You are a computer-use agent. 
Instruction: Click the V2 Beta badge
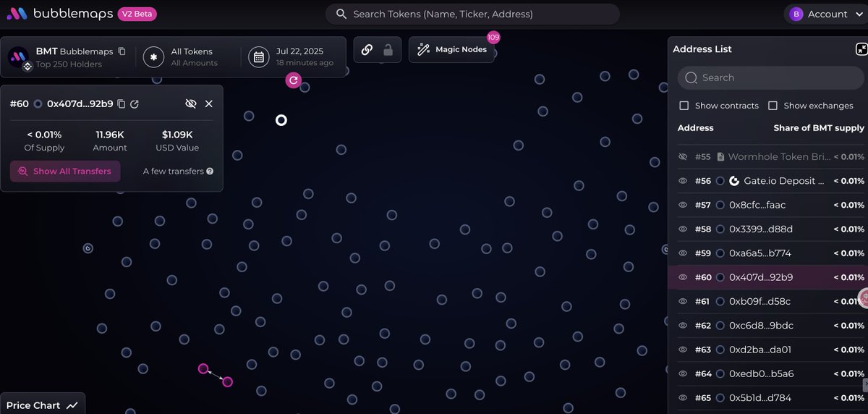137,14
